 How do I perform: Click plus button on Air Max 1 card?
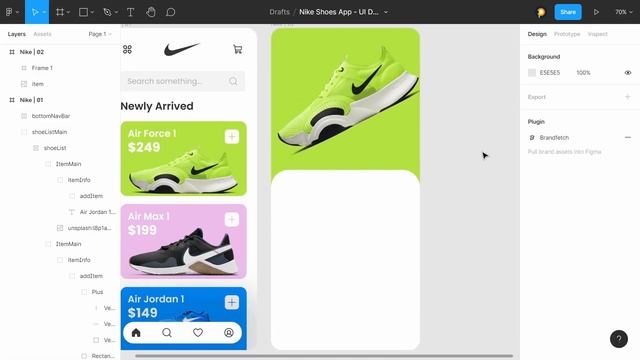[x=232, y=220]
